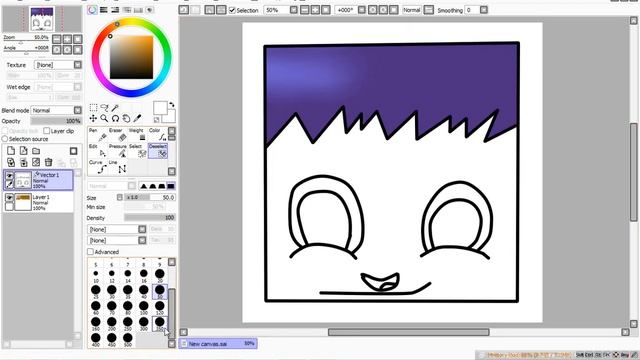
Task: Choose brush size preset 50
Action: pos(160,292)
